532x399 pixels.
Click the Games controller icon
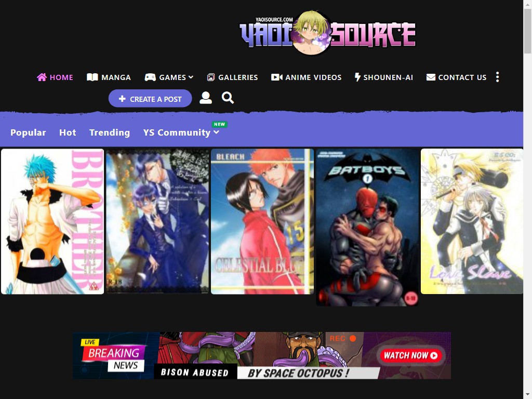coord(150,77)
